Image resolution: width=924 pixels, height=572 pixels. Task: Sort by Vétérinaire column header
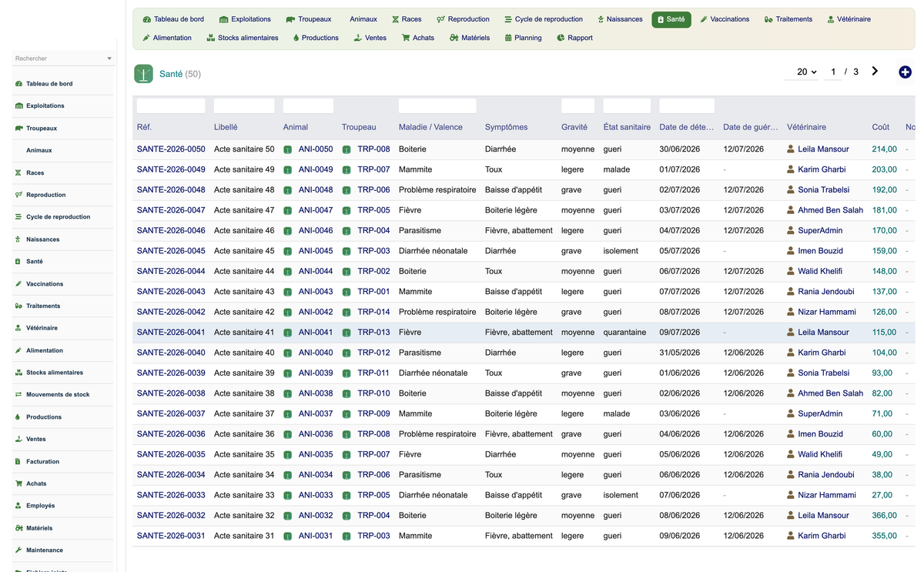pos(806,127)
